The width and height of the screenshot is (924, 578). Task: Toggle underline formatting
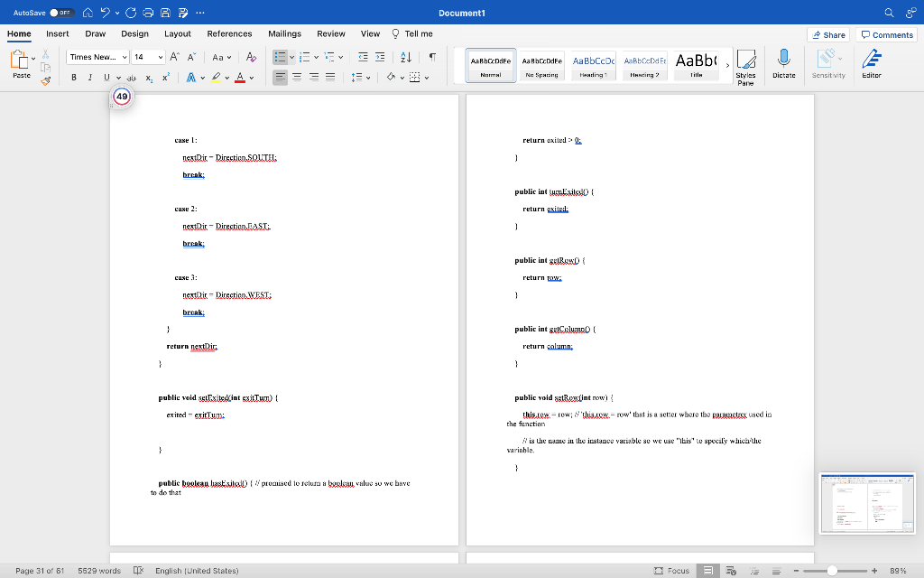click(x=106, y=78)
